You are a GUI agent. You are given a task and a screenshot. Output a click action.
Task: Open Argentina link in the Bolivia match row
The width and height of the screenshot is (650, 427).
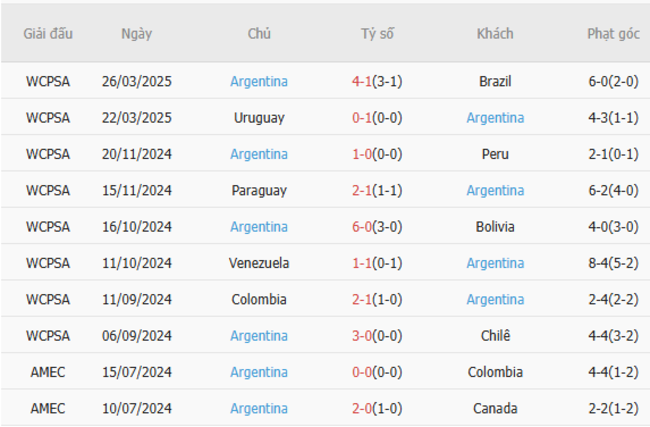tap(259, 227)
